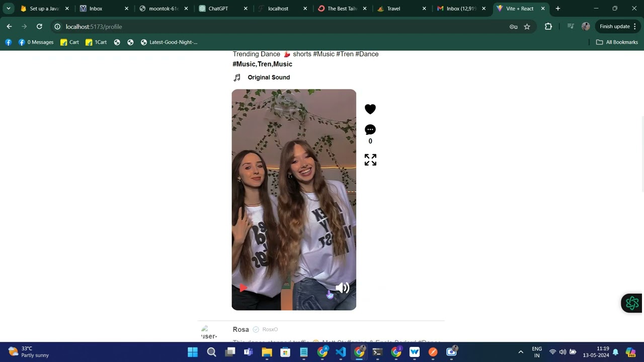Open the Cart bookmark

69,42
